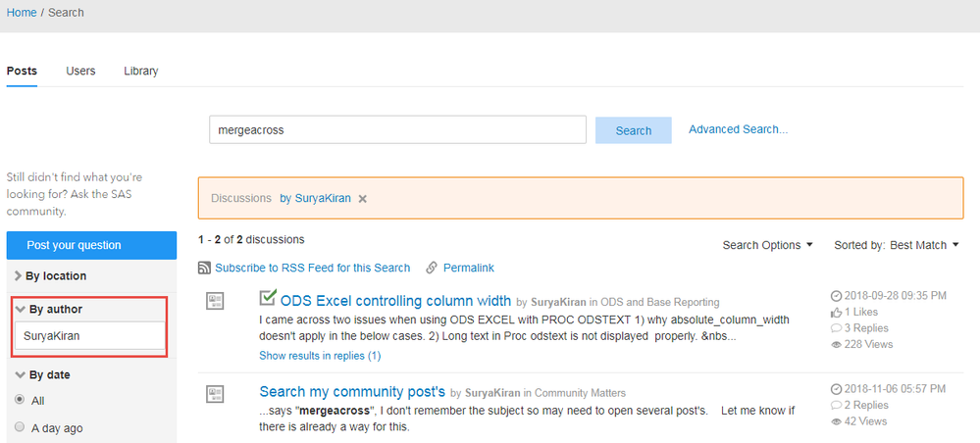Remove the SuryaKiran author filter

(x=362, y=198)
